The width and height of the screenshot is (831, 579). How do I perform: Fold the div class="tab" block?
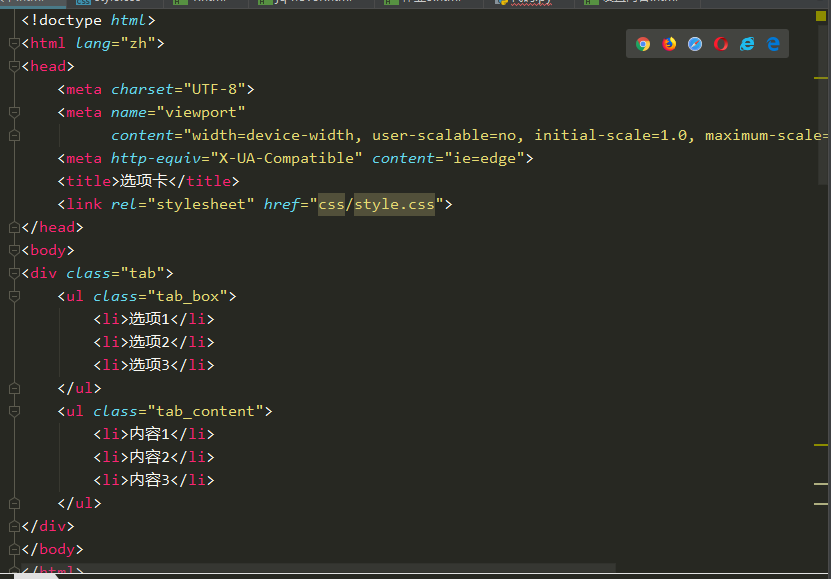[14, 273]
